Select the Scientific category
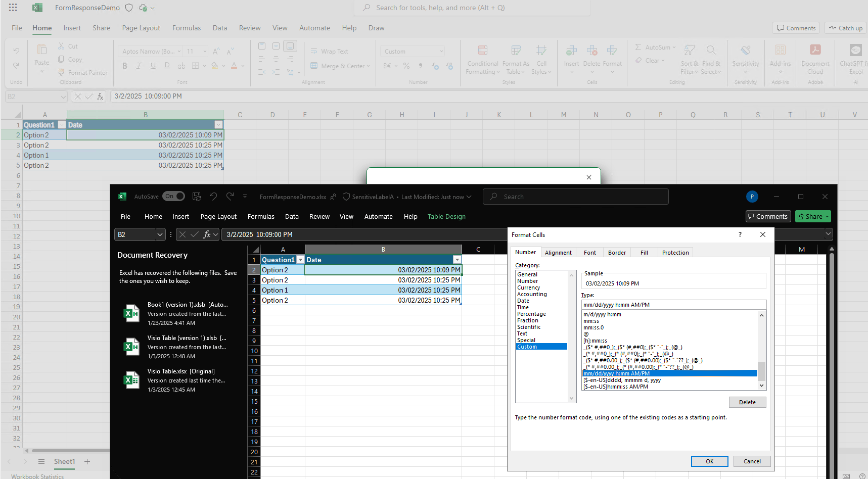The width and height of the screenshot is (868, 479). pyautogui.click(x=529, y=327)
